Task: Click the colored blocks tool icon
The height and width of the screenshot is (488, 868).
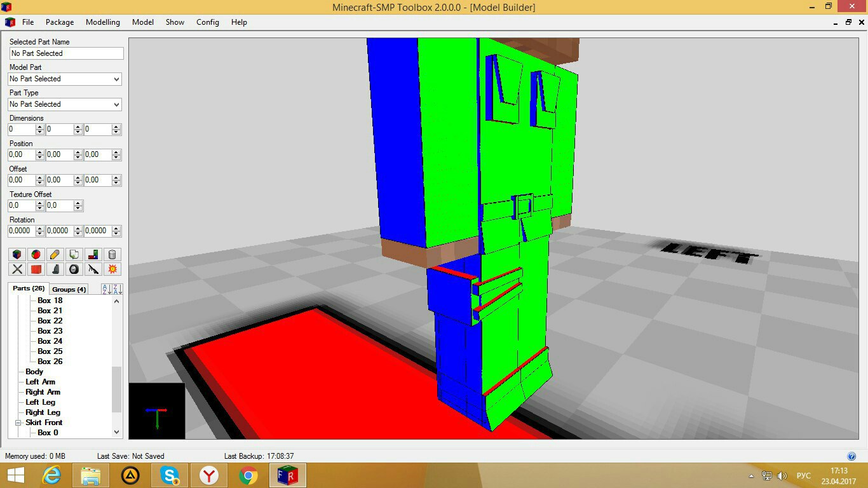Action: pyautogui.click(x=93, y=254)
